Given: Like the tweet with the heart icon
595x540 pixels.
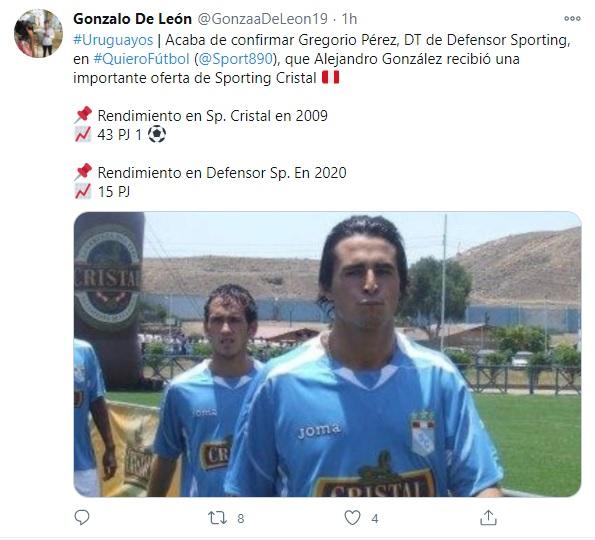Looking at the screenshot, I should pyautogui.click(x=352, y=518).
